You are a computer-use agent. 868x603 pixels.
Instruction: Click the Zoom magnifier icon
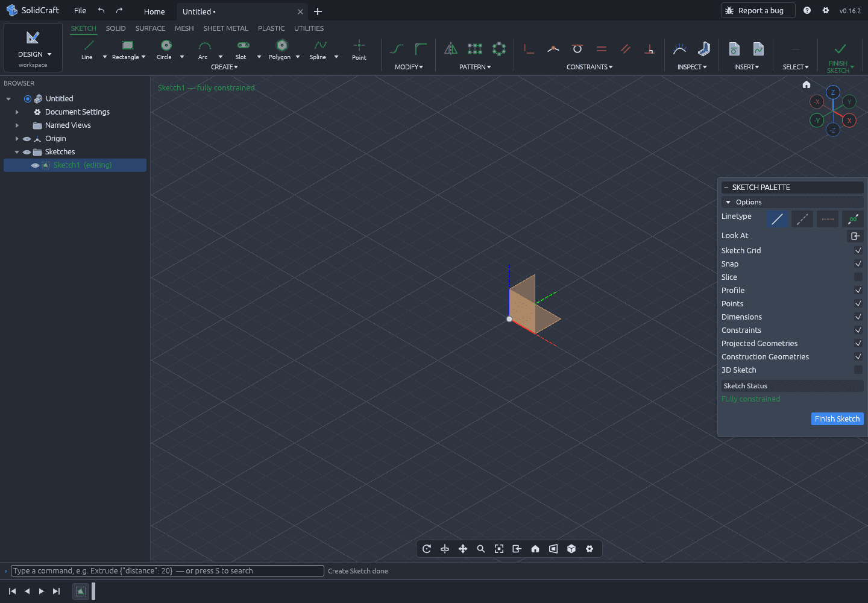click(x=481, y=549)
